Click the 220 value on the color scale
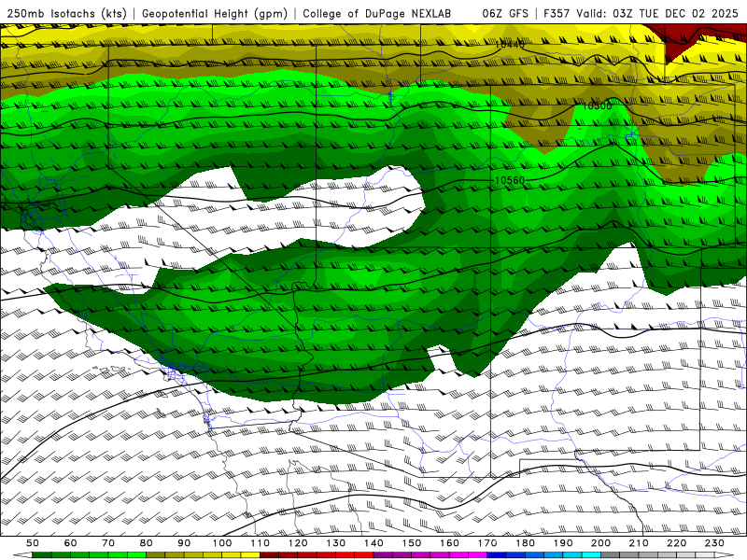This screenshot has height=560, width=747. (x=676, y=543)
